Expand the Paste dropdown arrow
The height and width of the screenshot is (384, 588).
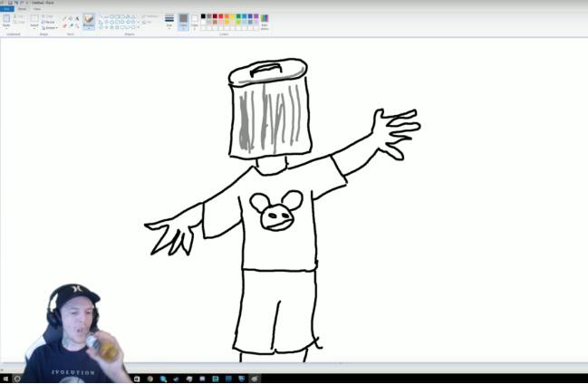coord(6,28)
